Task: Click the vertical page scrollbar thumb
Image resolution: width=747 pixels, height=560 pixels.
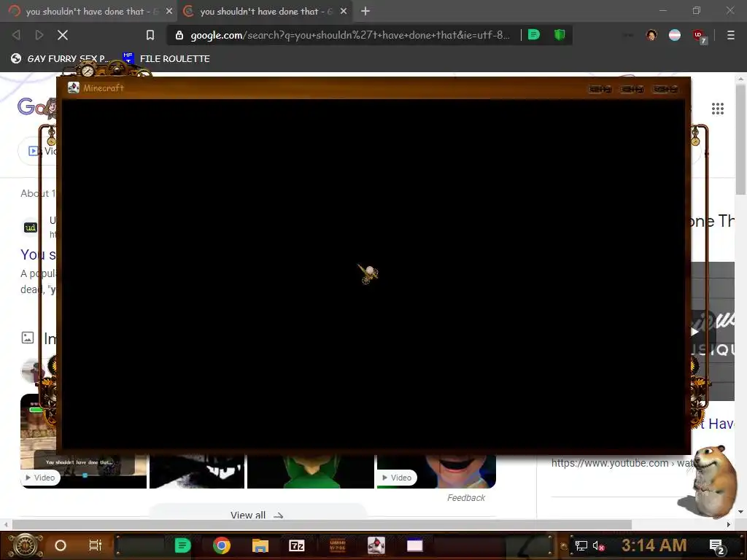Action: tap(740, 140)
